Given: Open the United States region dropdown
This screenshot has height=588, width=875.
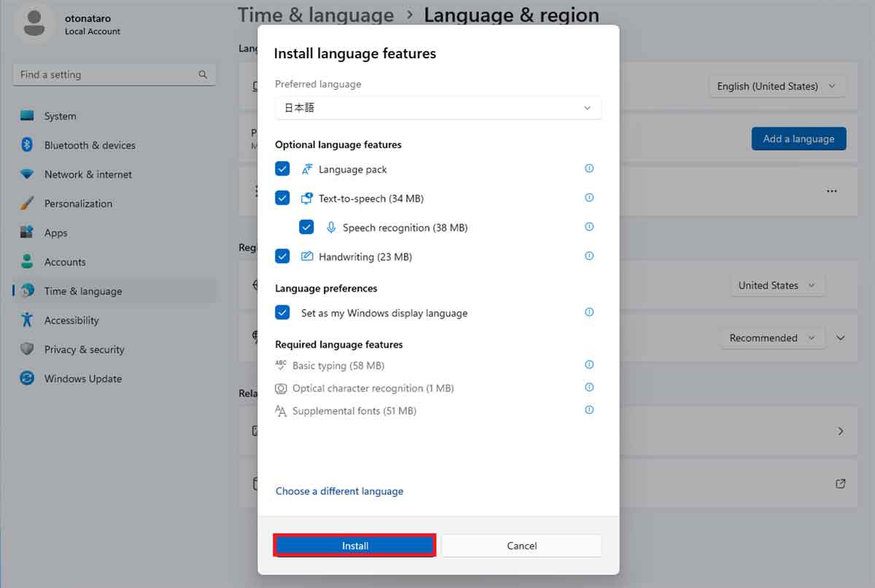Looking at the screenshot, I should point(777,286).
